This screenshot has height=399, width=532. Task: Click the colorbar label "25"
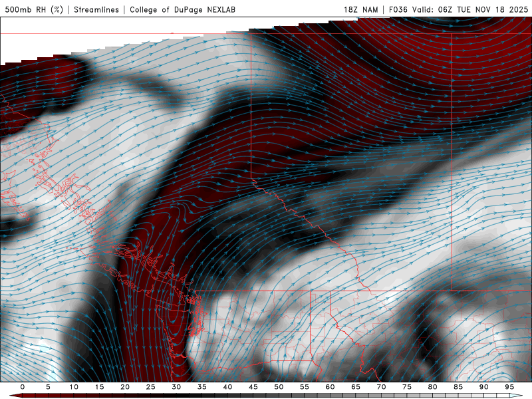click(x=151, y=387)
